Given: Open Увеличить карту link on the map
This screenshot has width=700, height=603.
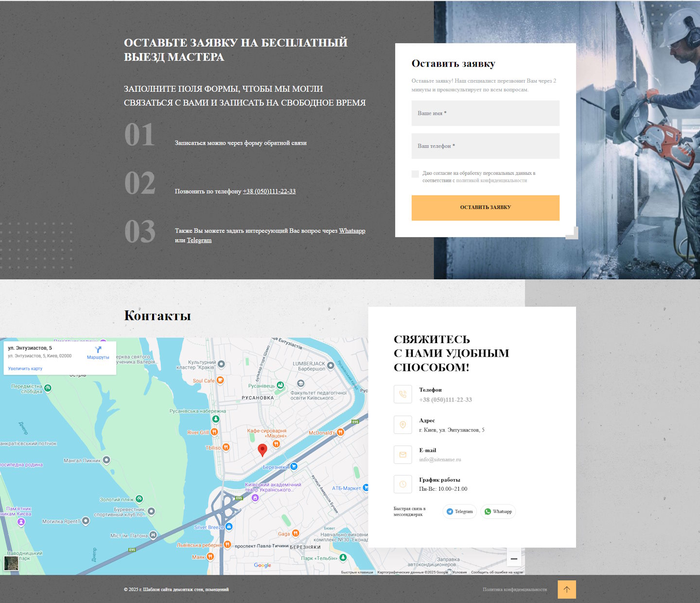Looking at the screenshot, I should point(25,369).
